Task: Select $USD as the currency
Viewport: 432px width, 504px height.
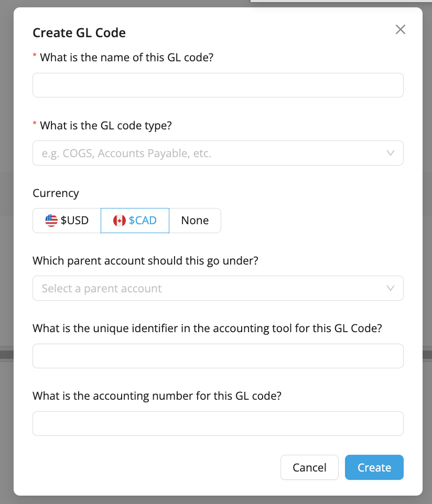Action: [67, 221]
